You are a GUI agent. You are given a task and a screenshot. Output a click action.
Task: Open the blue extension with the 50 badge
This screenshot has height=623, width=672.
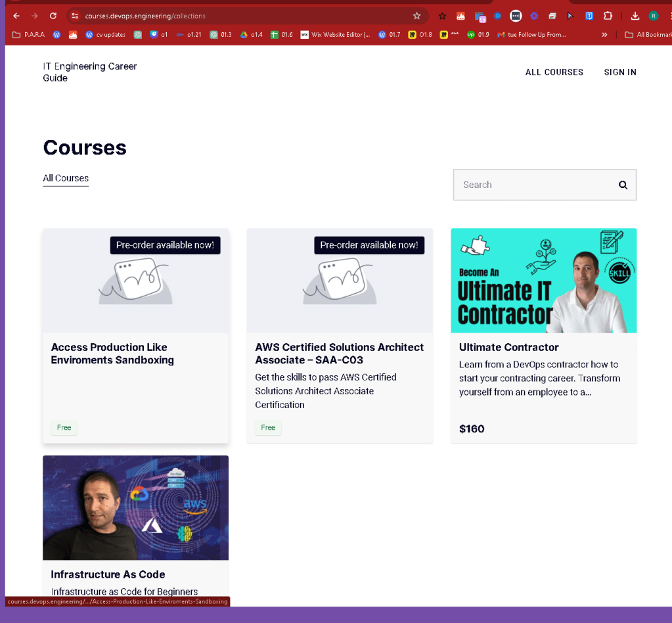click(x=480, y=16)
